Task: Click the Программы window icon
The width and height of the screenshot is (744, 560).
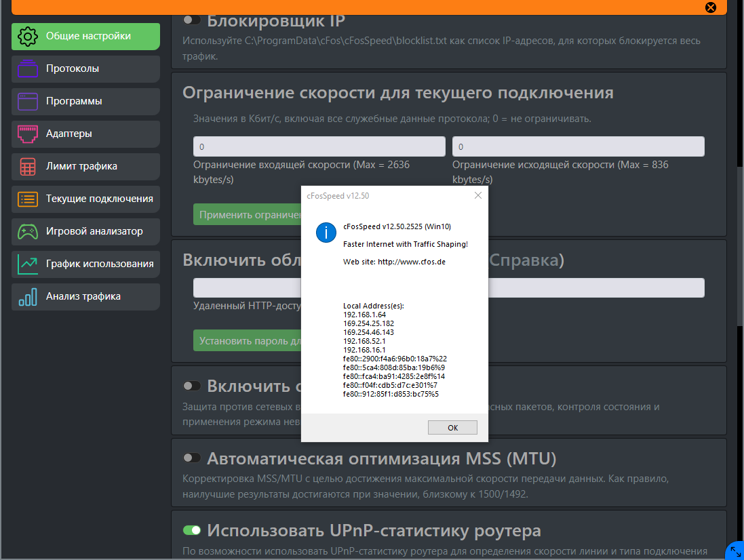Action: point(28,102)
